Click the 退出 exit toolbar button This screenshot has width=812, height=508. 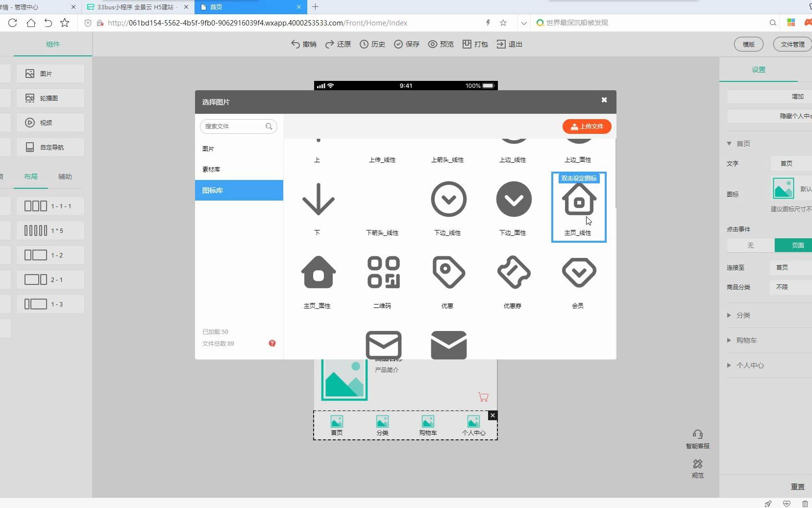click(x=510, y=44)
